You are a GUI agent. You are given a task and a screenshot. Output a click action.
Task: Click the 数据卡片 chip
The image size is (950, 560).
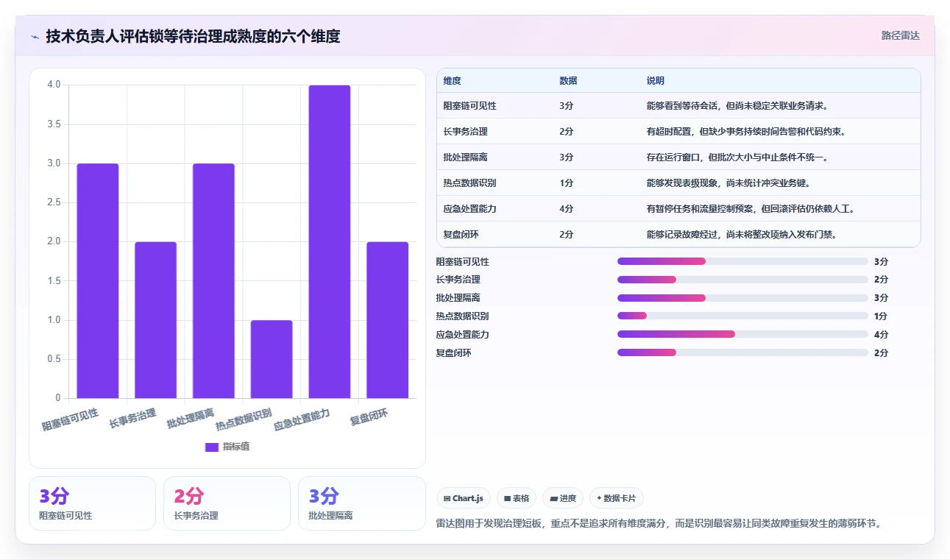[x=617, y=498]
